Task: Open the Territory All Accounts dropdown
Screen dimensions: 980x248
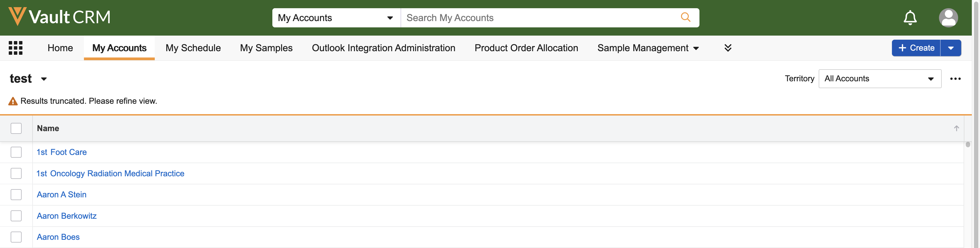Action: coord(879,79)
